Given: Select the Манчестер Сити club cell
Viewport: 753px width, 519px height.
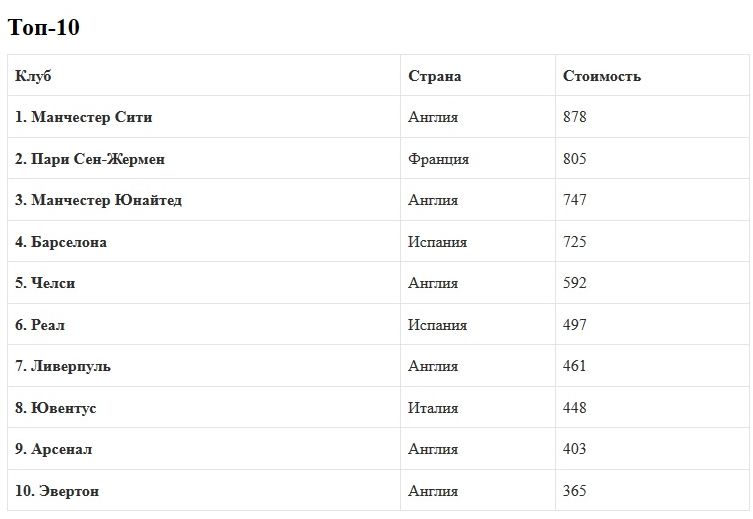Looking at the screenshot, I should tap(84, 117).
